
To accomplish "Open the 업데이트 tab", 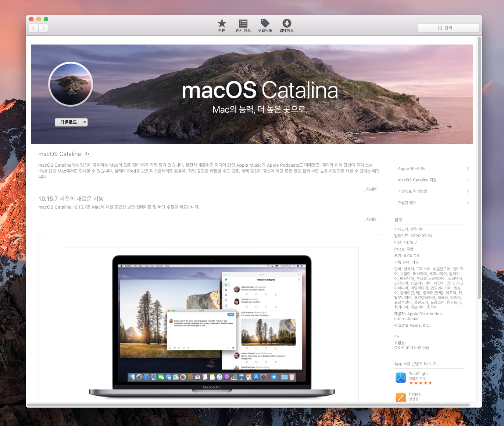I will point(287,26).
